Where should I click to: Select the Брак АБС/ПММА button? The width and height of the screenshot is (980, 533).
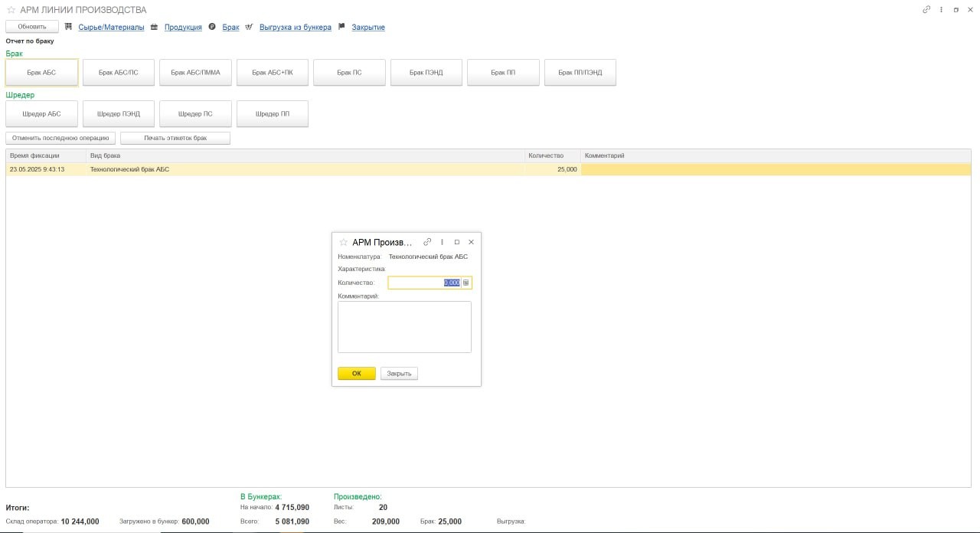195,73
